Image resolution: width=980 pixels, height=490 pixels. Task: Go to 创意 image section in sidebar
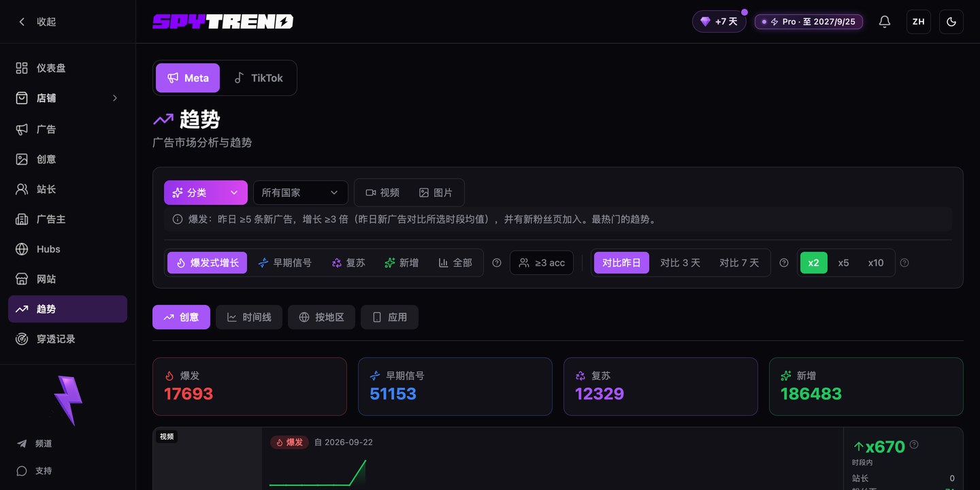pos(67,159)
